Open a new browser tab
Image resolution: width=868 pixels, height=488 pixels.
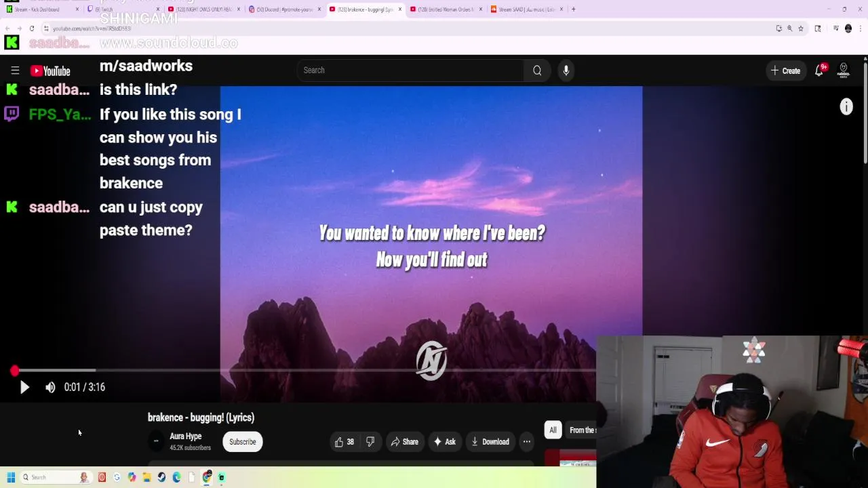pos(574,9)
